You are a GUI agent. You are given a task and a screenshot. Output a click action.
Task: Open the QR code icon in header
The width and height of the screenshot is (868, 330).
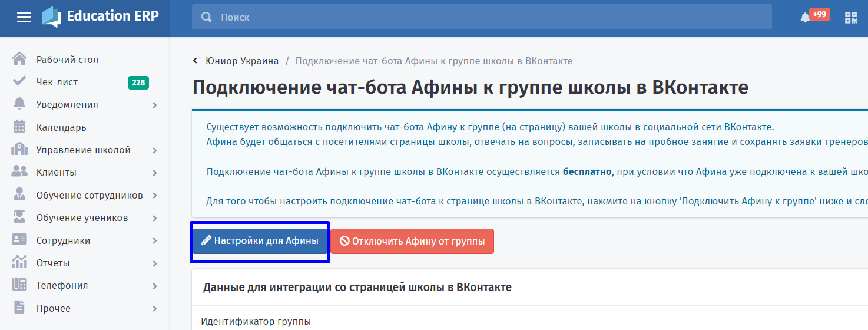(851, 17)
